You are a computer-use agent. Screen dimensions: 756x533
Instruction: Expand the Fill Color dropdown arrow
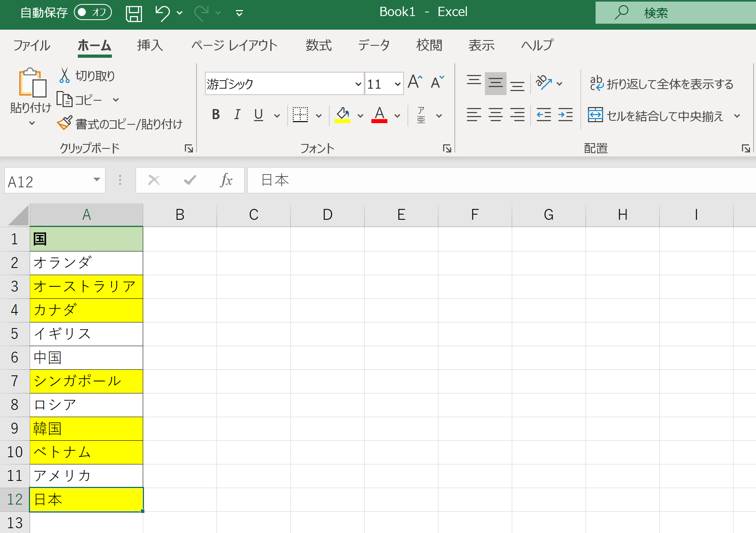point(361,116)
